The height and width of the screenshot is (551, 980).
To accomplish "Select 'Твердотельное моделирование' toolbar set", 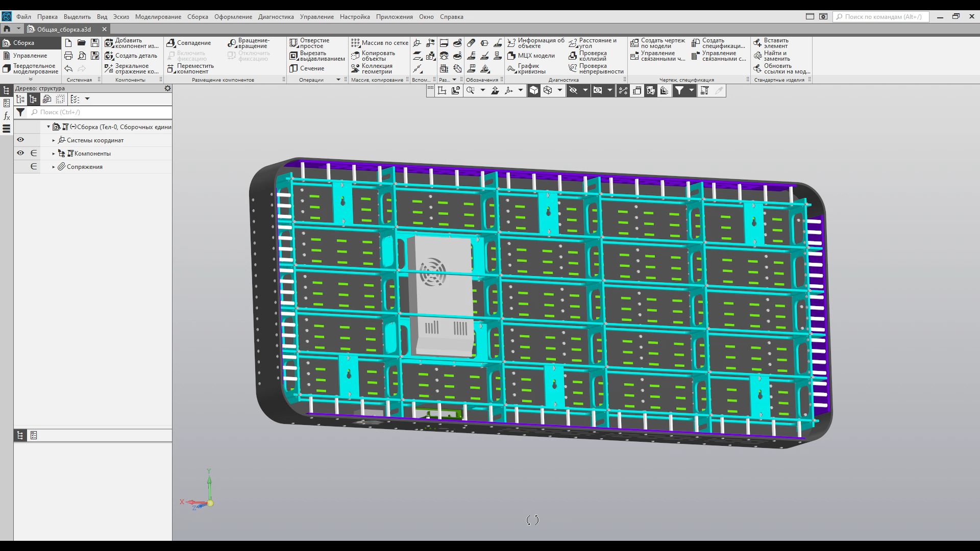I will (31, 68).
